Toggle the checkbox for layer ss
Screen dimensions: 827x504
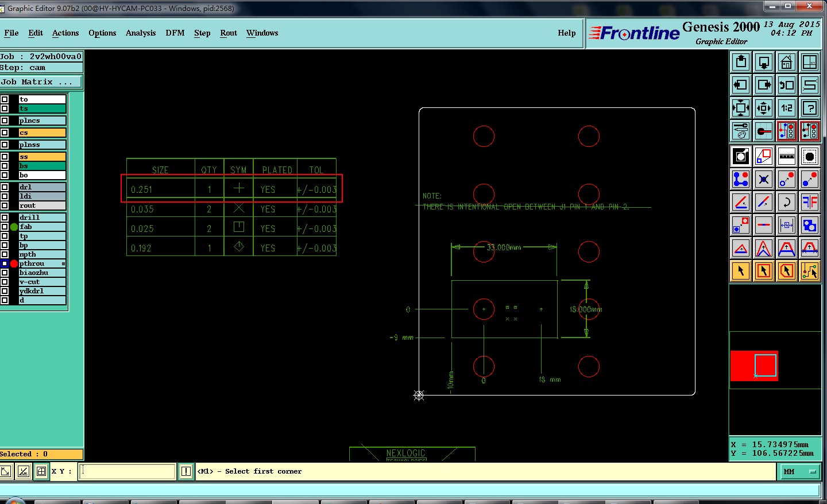coord(5,157)
